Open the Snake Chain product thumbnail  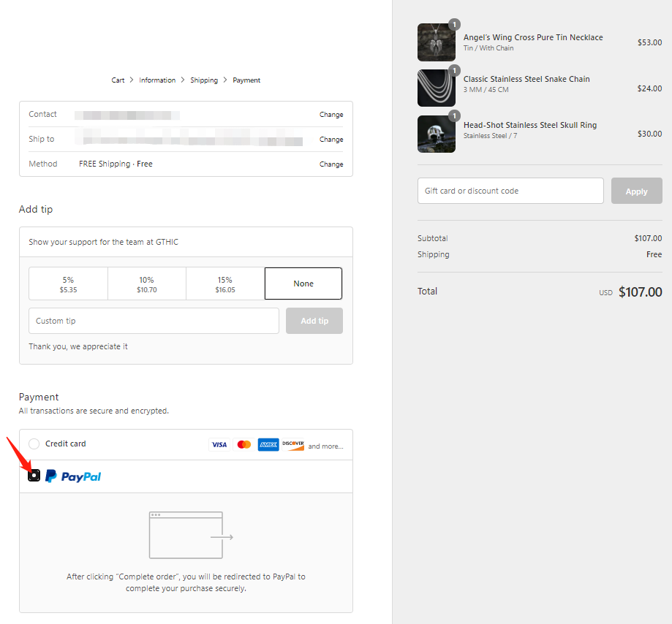[437, 88]
